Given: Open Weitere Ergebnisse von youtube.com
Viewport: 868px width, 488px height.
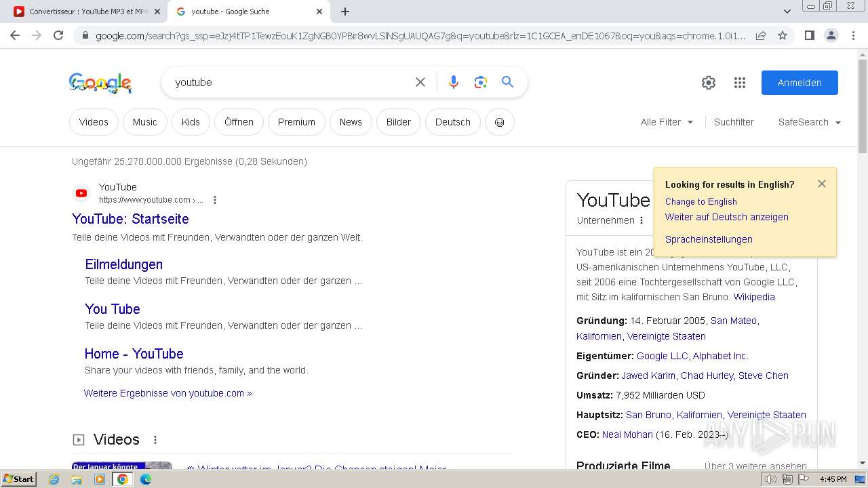Looking at the screenshot, I should click(168, 393).
